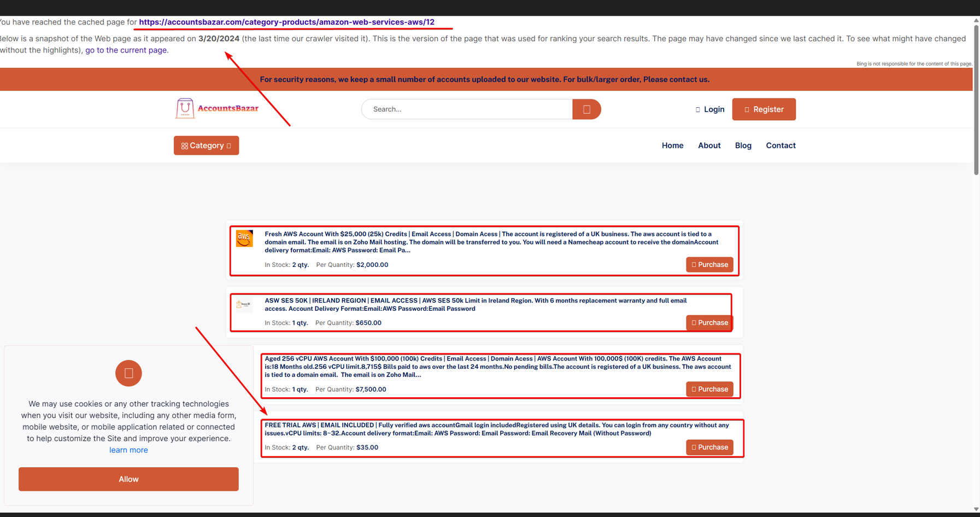Viewport: 980px width, 517px height.
Task: Click Allow in the cookie notice
Action: (128, 479)
